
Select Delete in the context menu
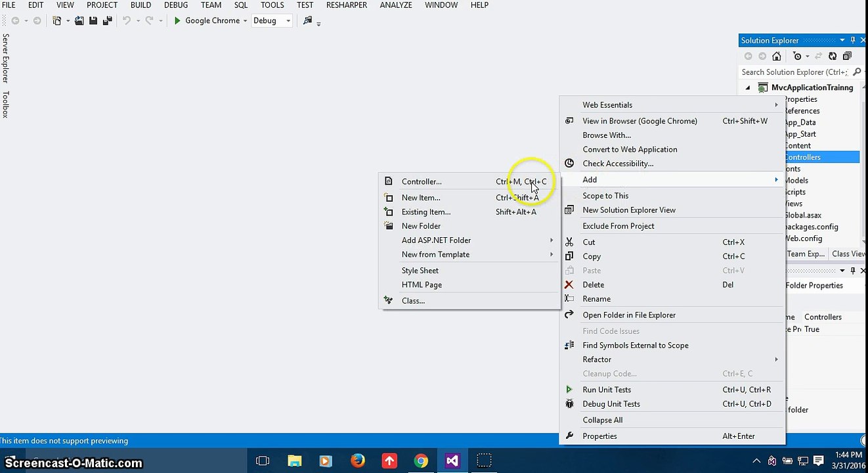(672, 285)
